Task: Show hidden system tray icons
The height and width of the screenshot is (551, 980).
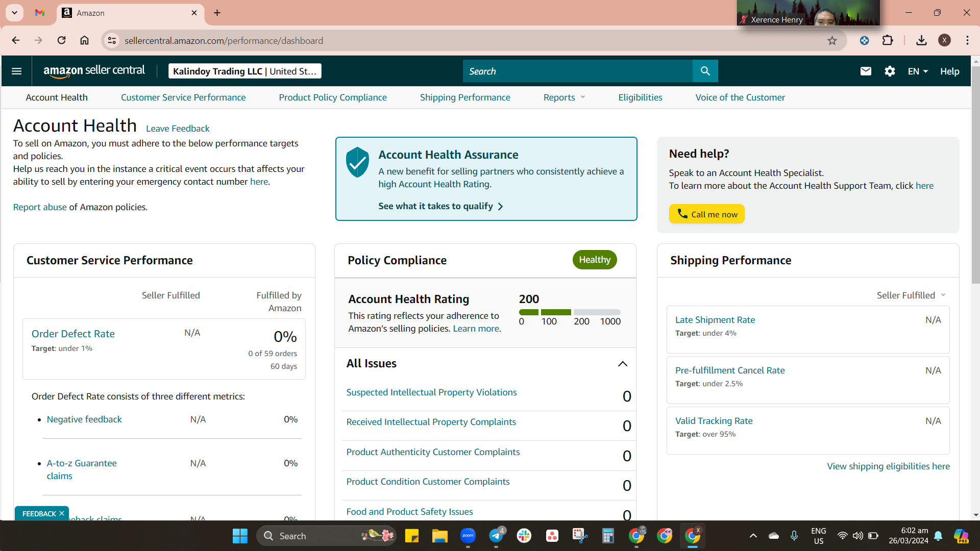Action: tap(753, 536)
